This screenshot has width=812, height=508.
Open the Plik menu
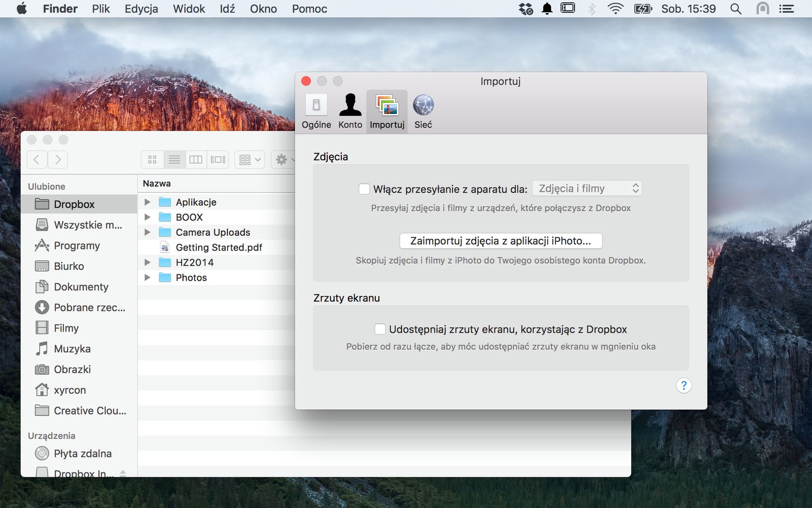click(x=101, y=9)
